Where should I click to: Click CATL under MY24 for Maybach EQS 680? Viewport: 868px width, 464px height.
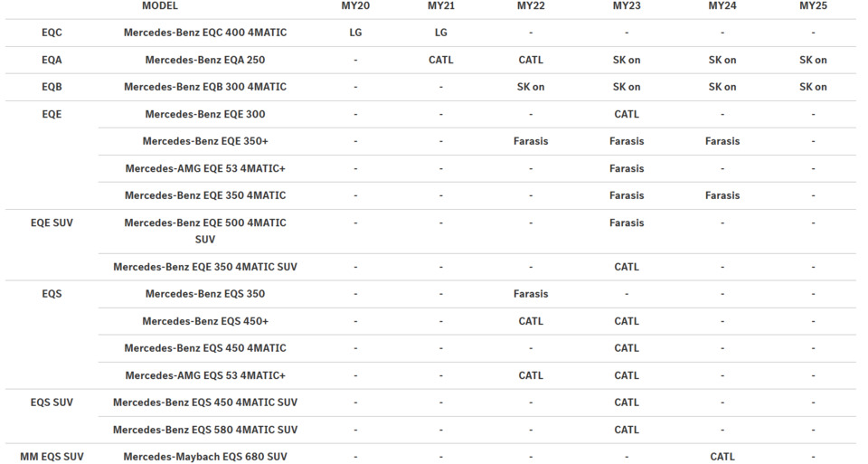pyautogui.click(x=722, y=457)
